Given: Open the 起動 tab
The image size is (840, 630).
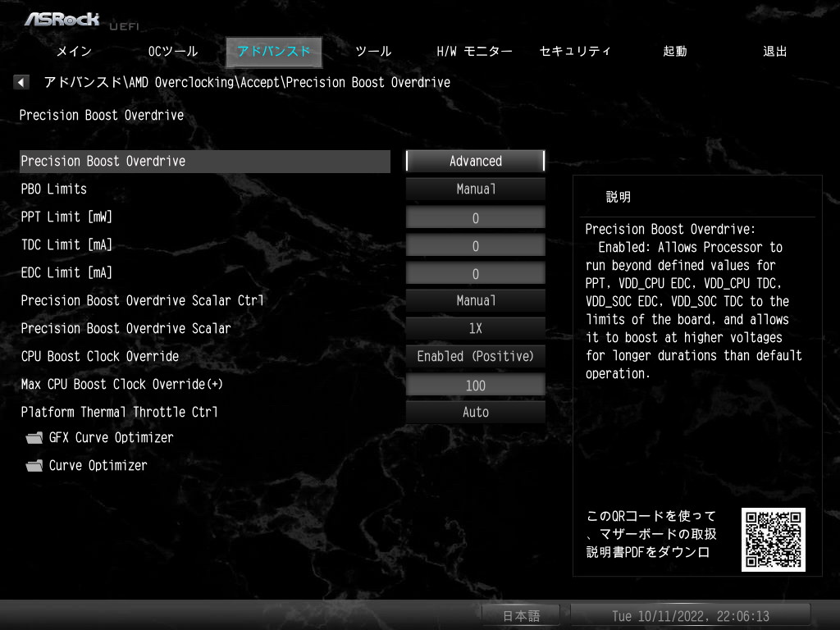Looking at the screenshot, I should click(674, 52).
